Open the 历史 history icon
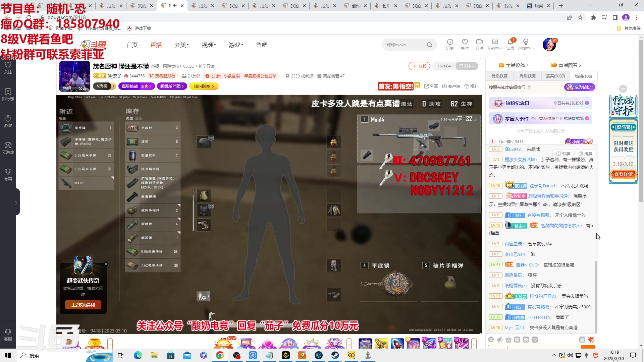The height and width of the screenshot is (362, 644). click(450, 44)
